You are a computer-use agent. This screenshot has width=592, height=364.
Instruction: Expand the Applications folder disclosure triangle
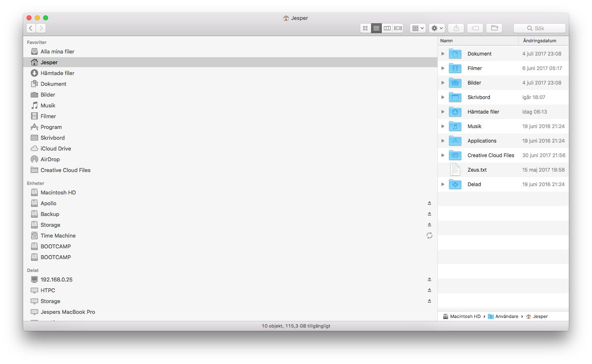point(443,141)
